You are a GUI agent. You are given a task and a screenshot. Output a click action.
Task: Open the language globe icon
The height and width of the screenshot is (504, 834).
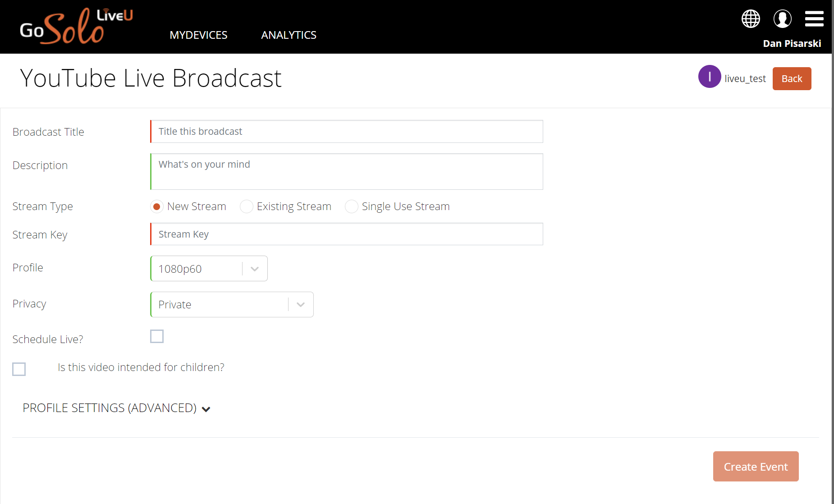coord(751,19)
